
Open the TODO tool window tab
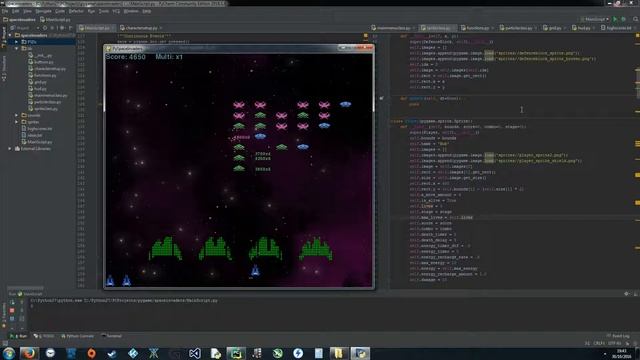click(44, 336)
